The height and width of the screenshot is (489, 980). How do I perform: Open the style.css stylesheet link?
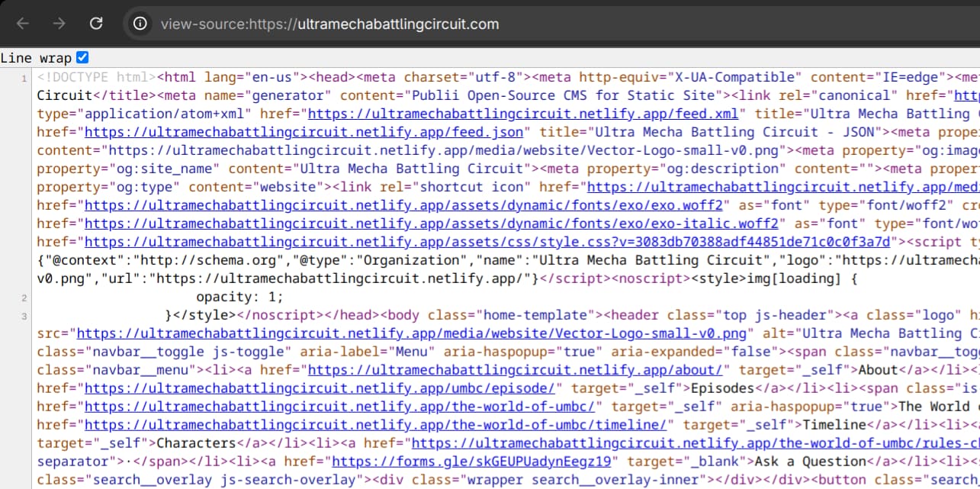(487, 242)
